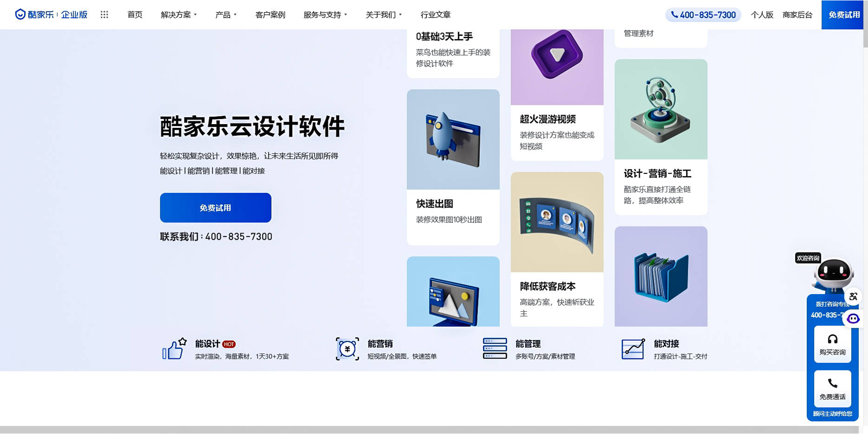Click the 能管理 feature title

pos(528,344)
